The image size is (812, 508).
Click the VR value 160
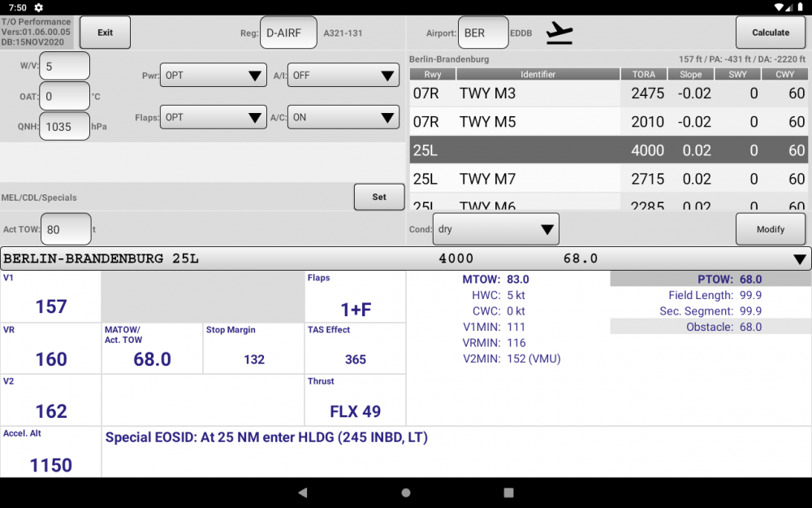coord(50,359)
